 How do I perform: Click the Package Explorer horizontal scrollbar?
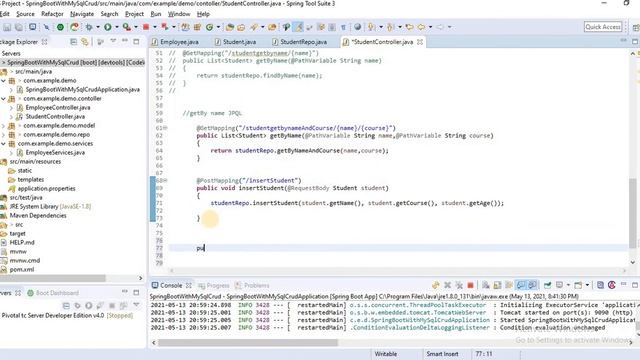pos(53,278)
